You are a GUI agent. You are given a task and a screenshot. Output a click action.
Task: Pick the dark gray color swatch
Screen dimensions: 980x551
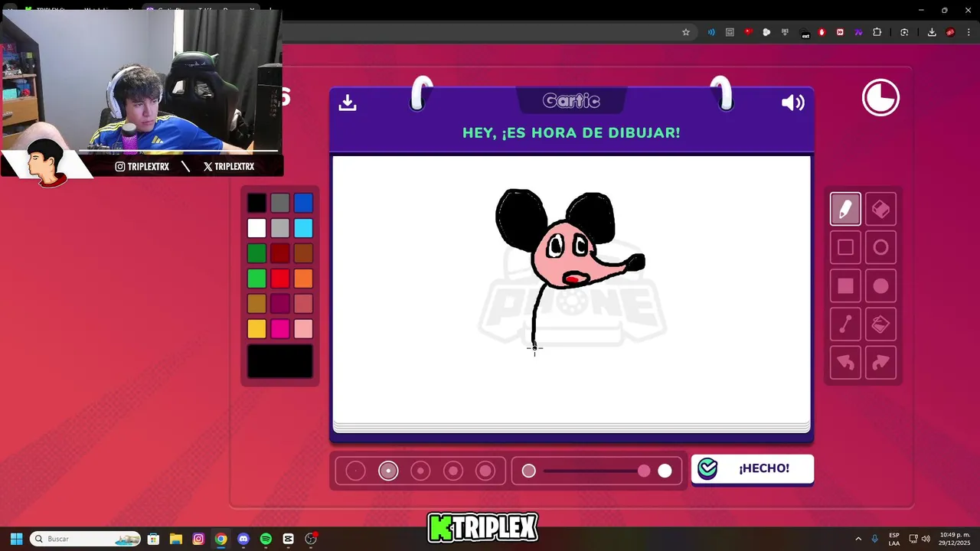point(280,203)
